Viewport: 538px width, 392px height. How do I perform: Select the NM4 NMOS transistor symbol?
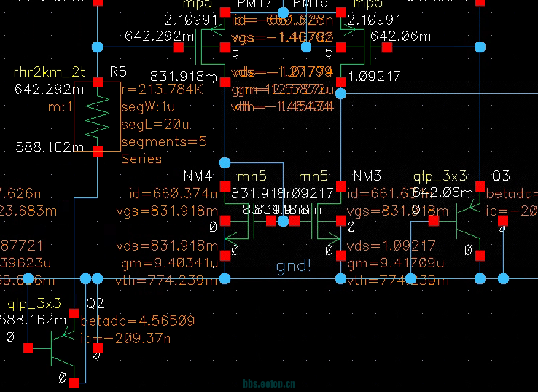click(x=242, y=222)
